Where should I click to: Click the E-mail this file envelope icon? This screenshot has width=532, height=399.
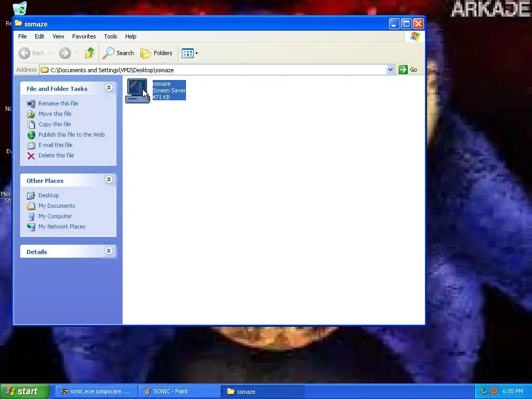tap(31, 145)
